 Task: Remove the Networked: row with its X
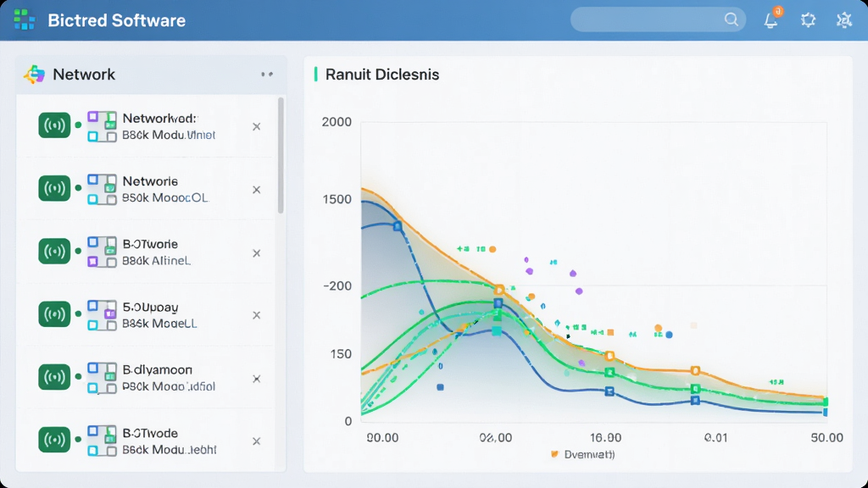click(x=256, y=127)
